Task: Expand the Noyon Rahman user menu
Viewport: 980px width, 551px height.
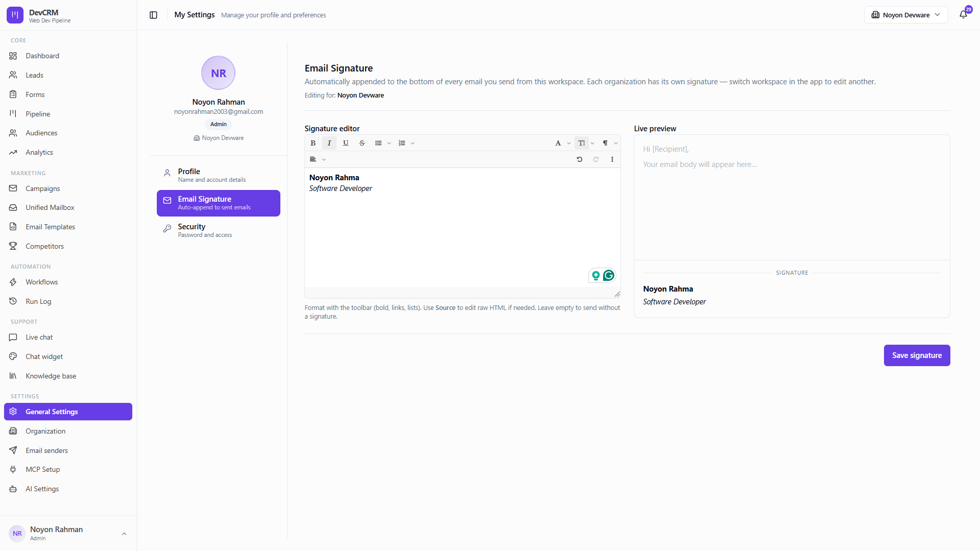Action: click(68, 533)
